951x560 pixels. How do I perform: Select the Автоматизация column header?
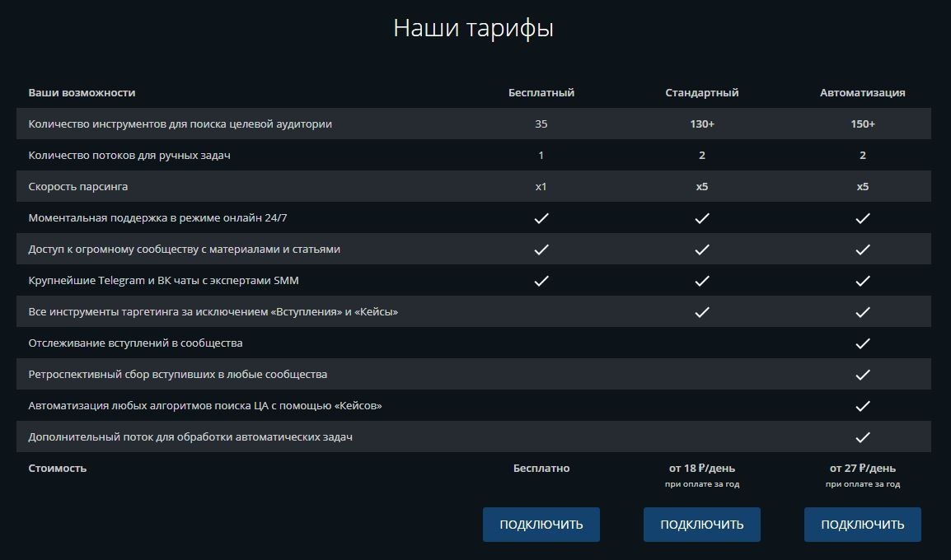(862, 93)
